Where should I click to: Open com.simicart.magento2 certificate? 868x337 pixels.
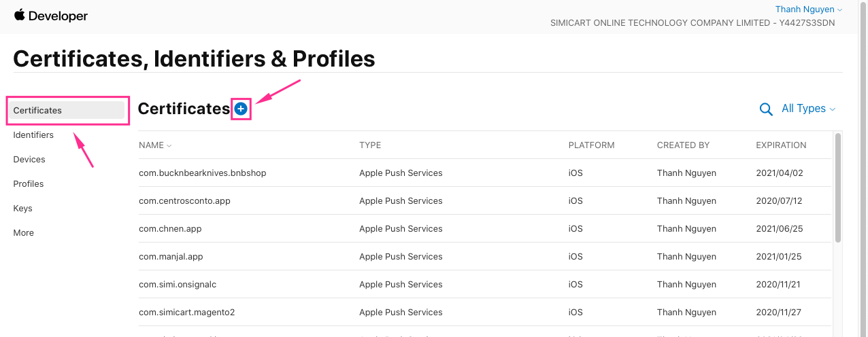tap(186, 312)
